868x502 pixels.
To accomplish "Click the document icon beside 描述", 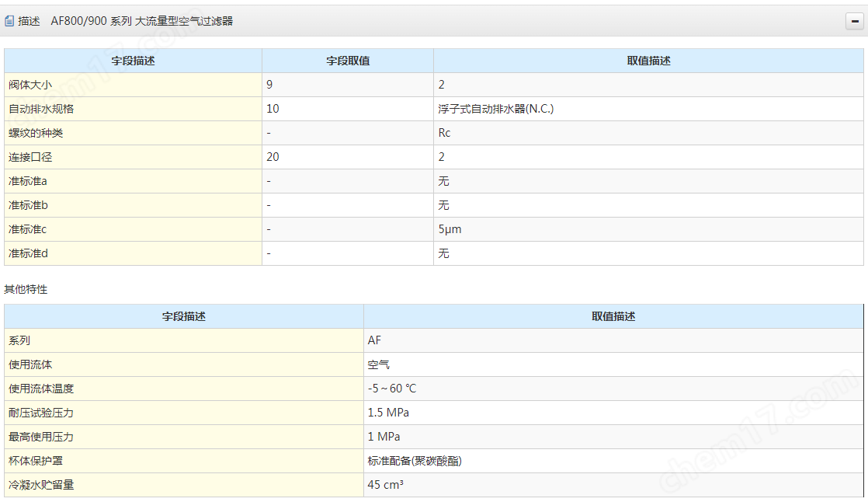I will coord(9,21).
